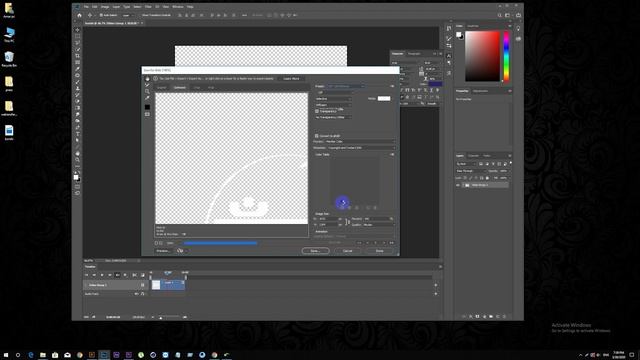Switch to Original tab in Save for Web

[162, 88]
